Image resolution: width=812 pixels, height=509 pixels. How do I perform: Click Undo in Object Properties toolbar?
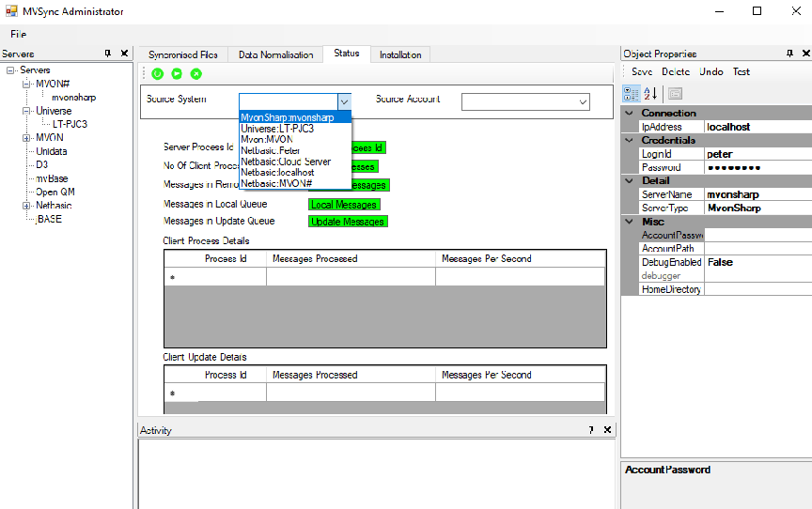coord(711,72)
